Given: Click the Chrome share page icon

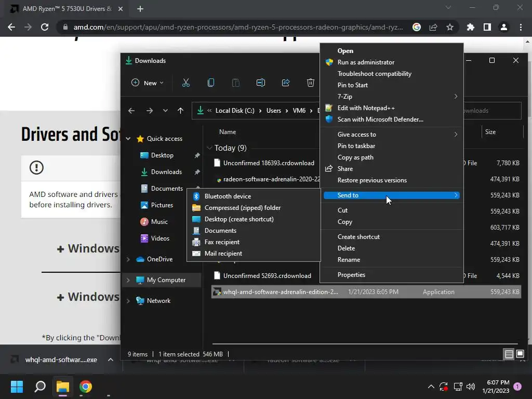Looking at the screenshot, I should (433, 27).
